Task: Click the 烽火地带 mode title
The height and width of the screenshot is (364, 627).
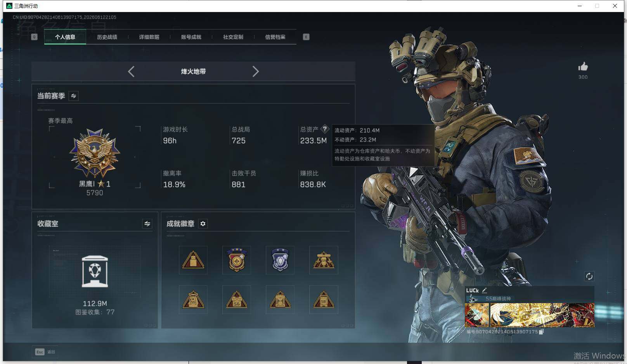Action: point(193,71)
